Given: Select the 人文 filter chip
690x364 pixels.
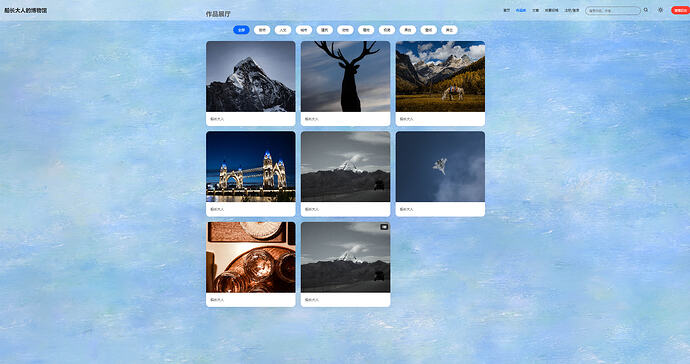Looking at the screenshot, I should click(x=283, y=30).
